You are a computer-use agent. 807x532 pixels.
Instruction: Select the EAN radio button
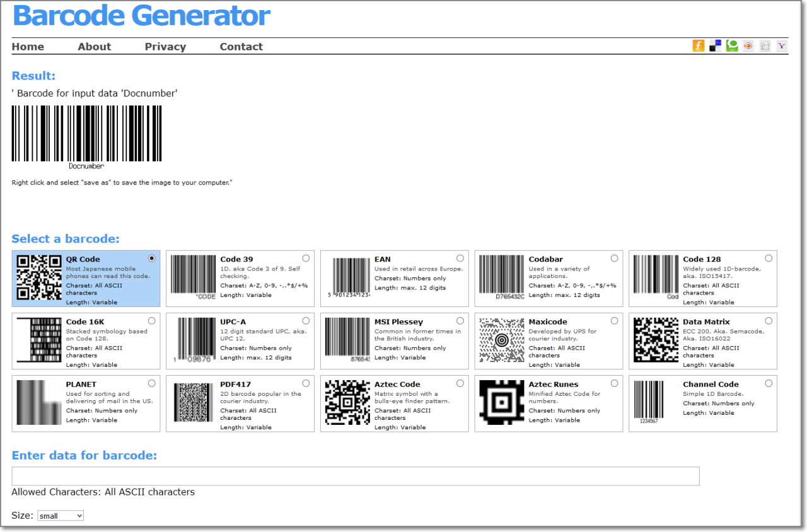click(460, 258)
